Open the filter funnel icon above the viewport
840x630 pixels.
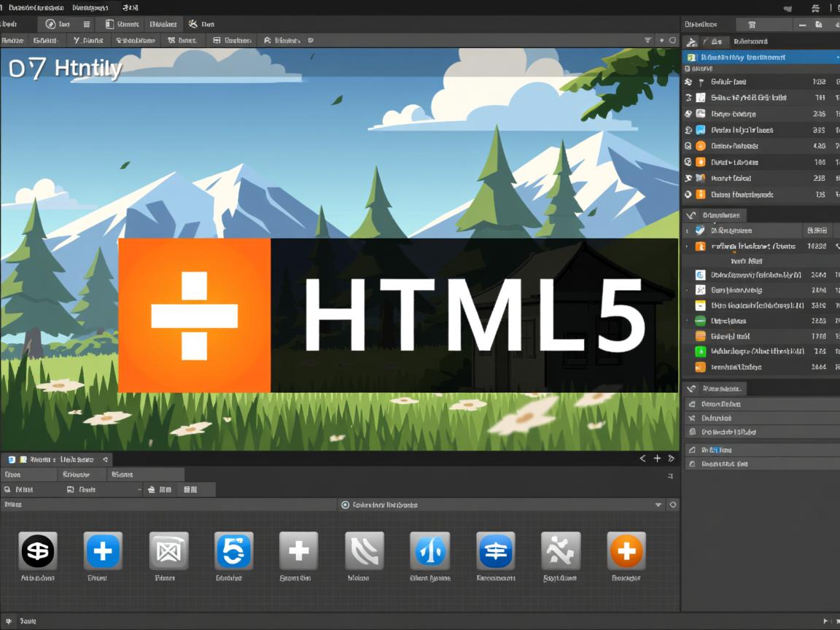tap(647, 40)
